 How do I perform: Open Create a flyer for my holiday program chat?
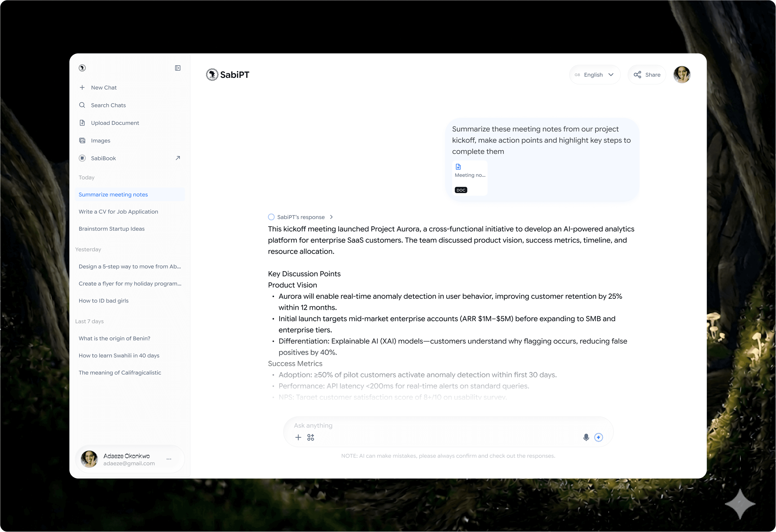pyautogui.click(x=130, y=283)
